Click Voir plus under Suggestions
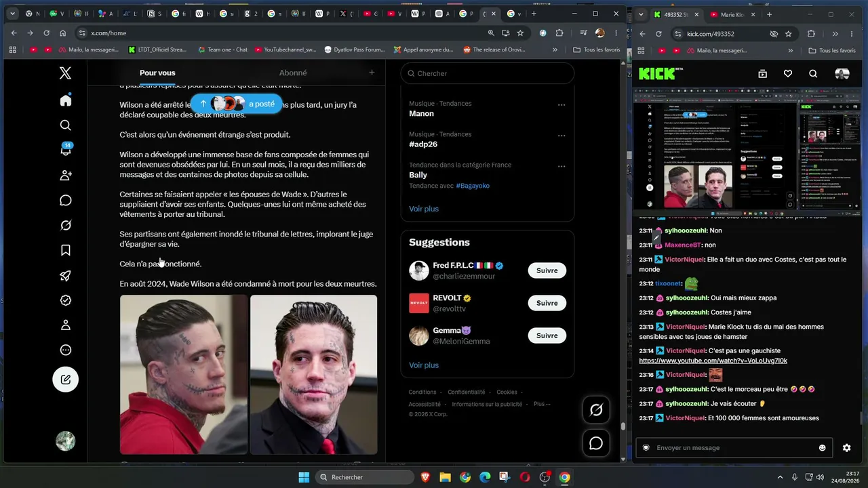 click(424, 365)
